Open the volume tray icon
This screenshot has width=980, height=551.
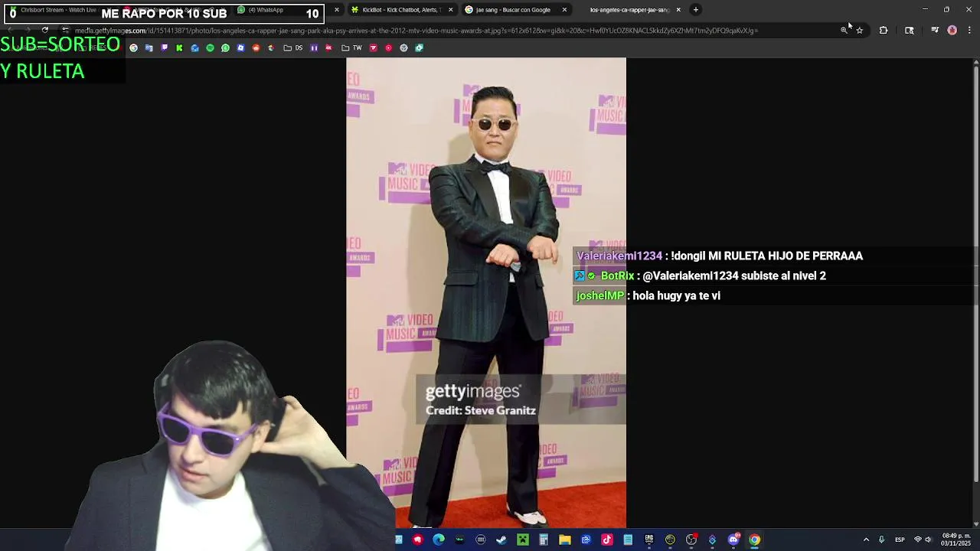pyautogui.click(x=928, y=540)
